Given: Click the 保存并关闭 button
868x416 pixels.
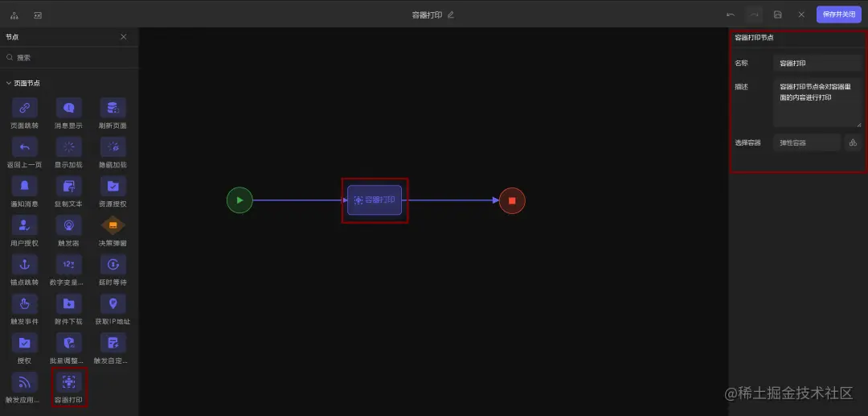Looking at the screenshot, I should (838, 14).
